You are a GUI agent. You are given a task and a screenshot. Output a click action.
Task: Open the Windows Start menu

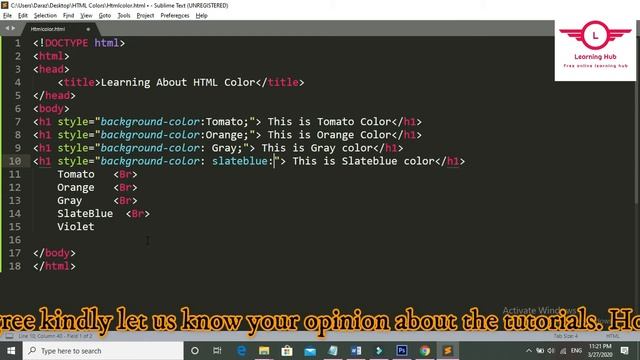click(x=11, y=351)
